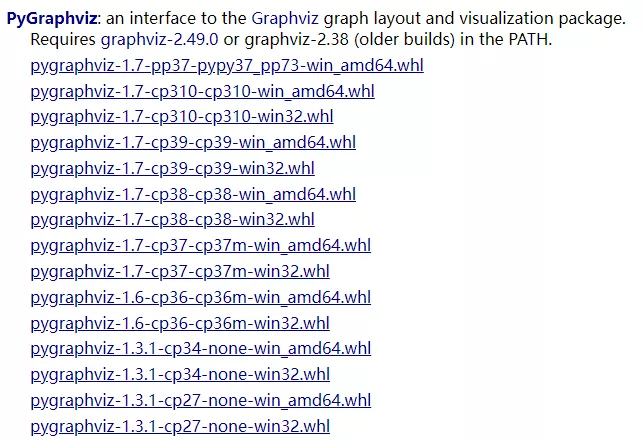Image resolution: width=643 pixels, height=442 pixels.
Task: Download pygraphviz-1.7-cp310-cp310-win32.whl
Action: [x=182, y=117]
